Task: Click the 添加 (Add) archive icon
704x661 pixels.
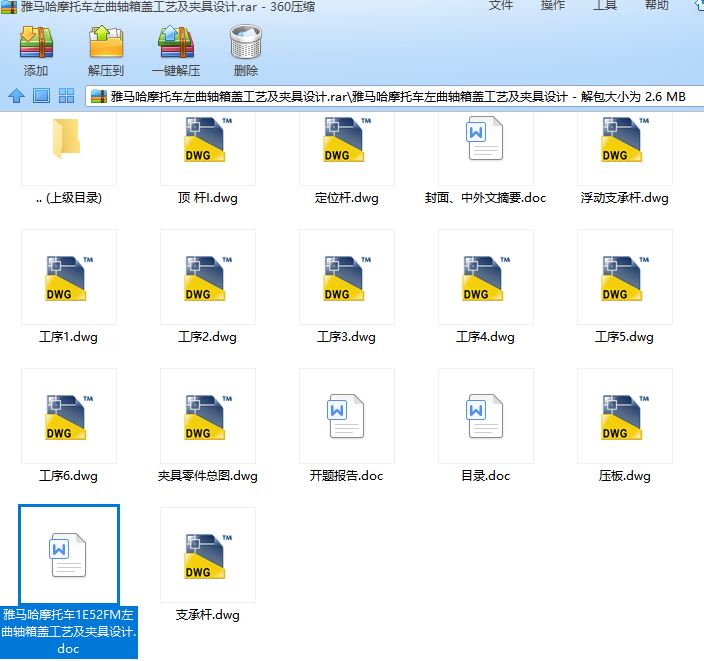Action: pos(36,42)
